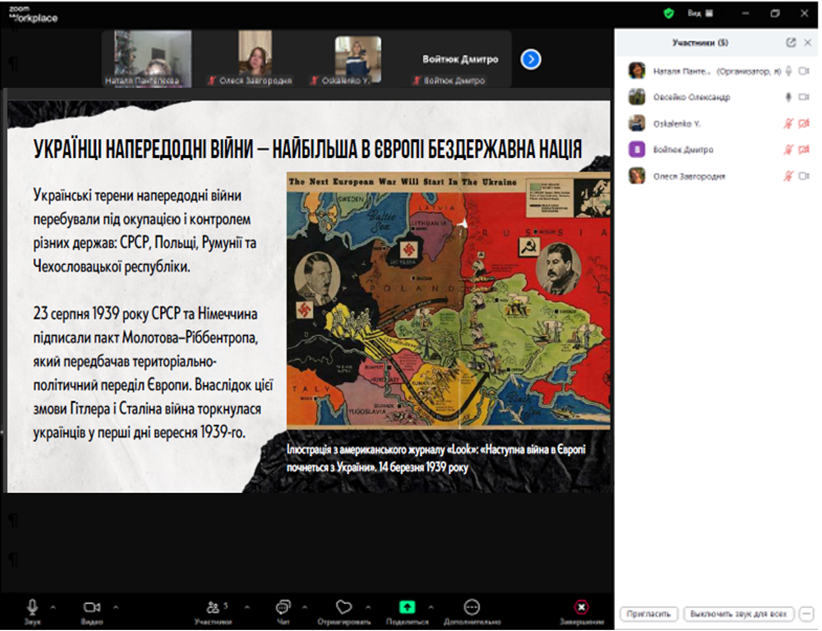Show more participants via the blue arrow
Image resolution: width=822 pixels, height=631 pixels.
coord(530,59)
